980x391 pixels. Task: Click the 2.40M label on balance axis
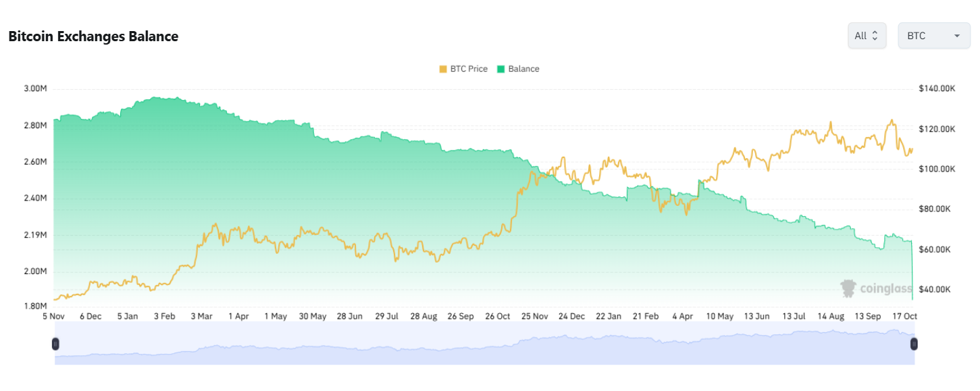pos(36,199)
